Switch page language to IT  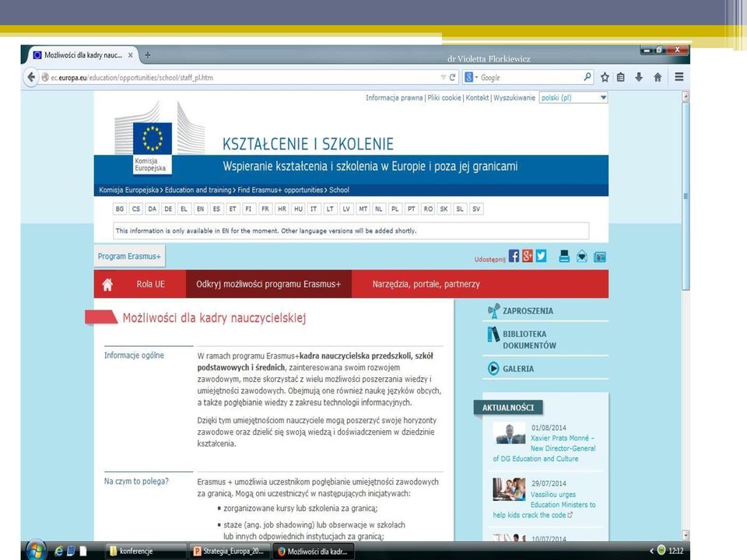click(314, 209)
